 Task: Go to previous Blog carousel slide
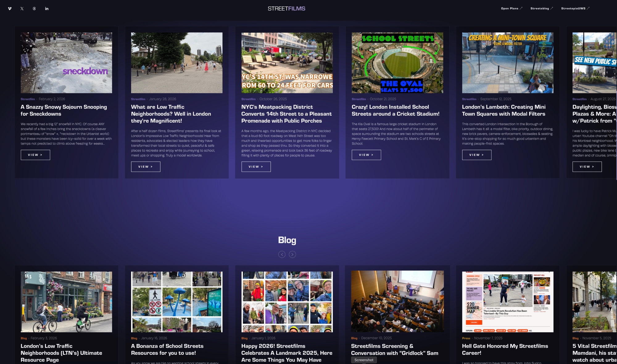(x=282, y=254)
